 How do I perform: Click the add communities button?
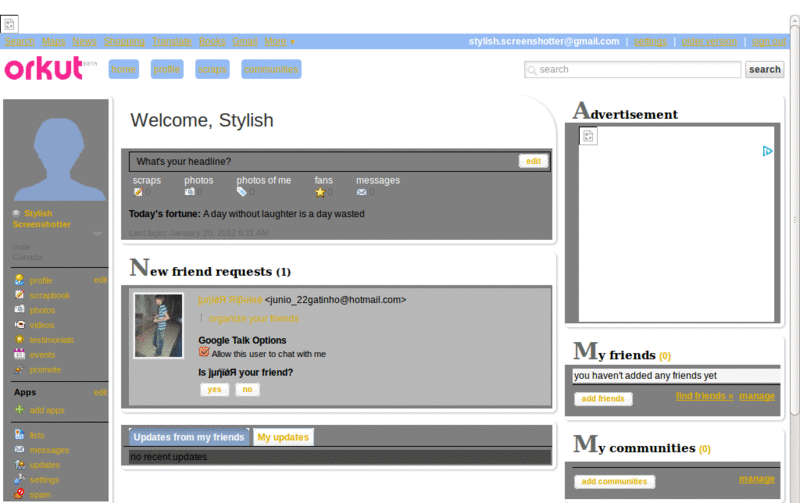tap(614, 481)
